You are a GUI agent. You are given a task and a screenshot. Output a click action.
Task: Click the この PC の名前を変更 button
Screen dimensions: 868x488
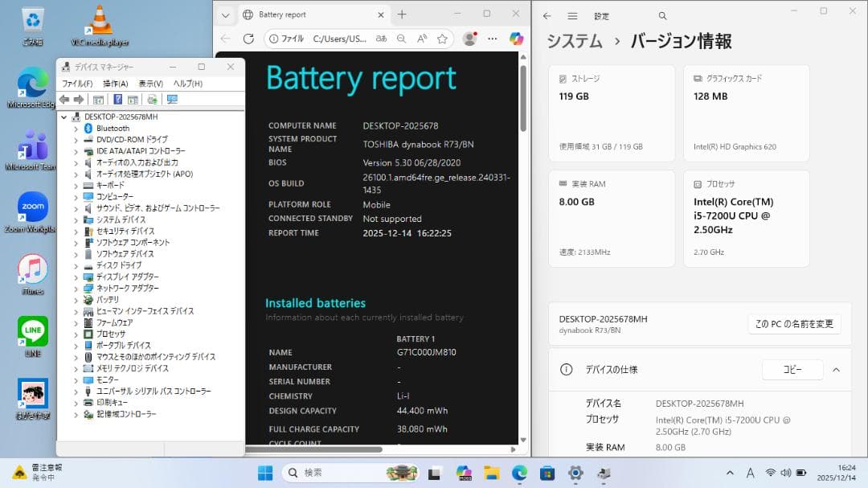point(794,324)
